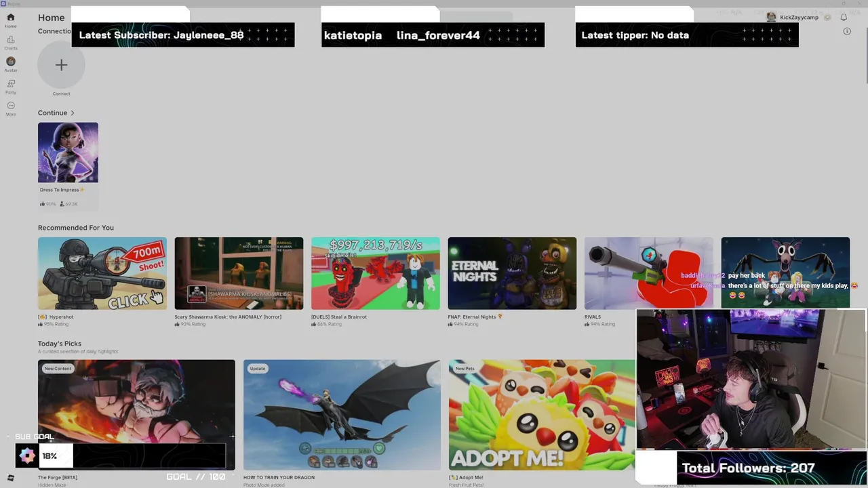Click HOW TO TRAIN YOUR DRAGON title
868x488 pixels.
click(x=279, y=477)
